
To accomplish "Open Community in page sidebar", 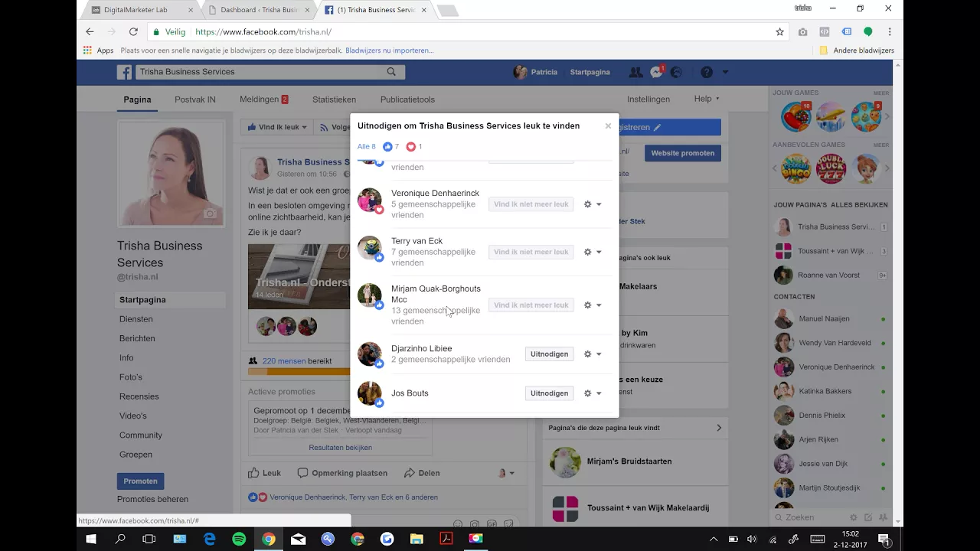I will (140, 435).
